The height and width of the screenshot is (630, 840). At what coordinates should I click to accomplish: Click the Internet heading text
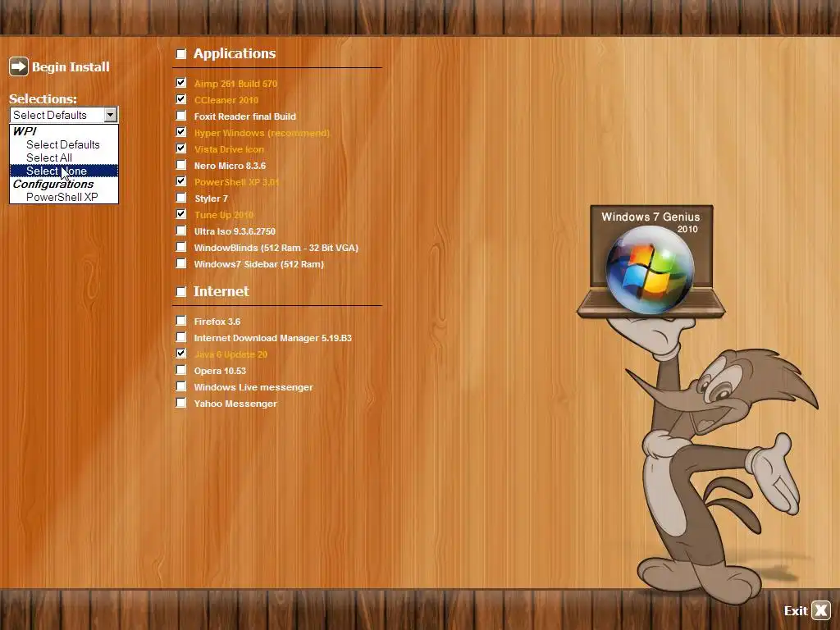(221, 291)
